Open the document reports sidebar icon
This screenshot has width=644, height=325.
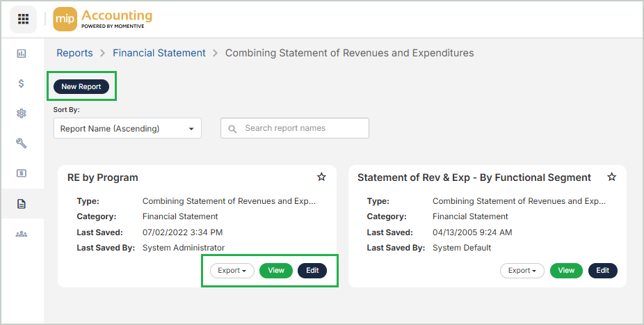[x=22, y=204]
